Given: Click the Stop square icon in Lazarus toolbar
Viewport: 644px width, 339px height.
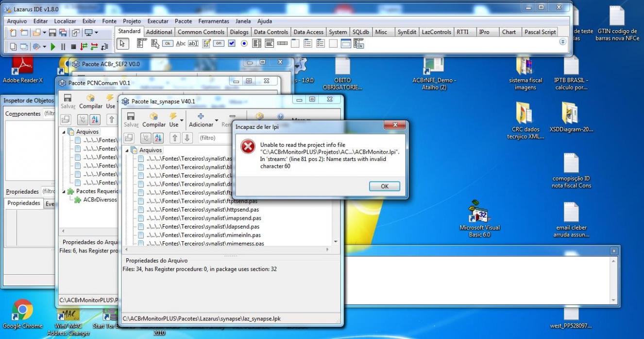Looking at the screenshot, I should click(73, 47).
